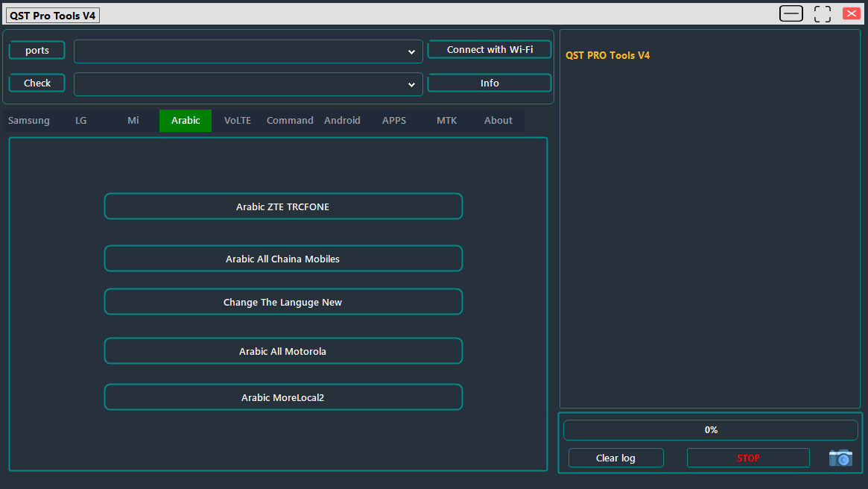Screen dimensions: 868x489
Task: Select the Command tab
Action: tap(289, 120)
